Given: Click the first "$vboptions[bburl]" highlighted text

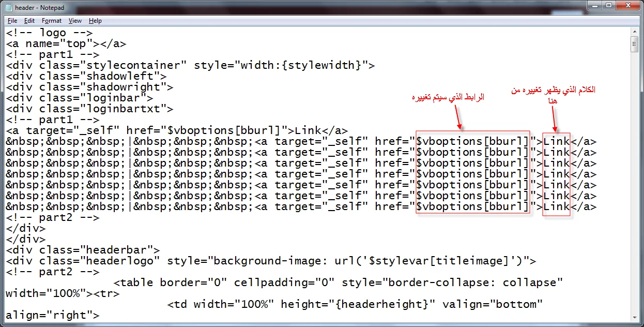Looking at the screenshot, I should (x=472, y=141).
